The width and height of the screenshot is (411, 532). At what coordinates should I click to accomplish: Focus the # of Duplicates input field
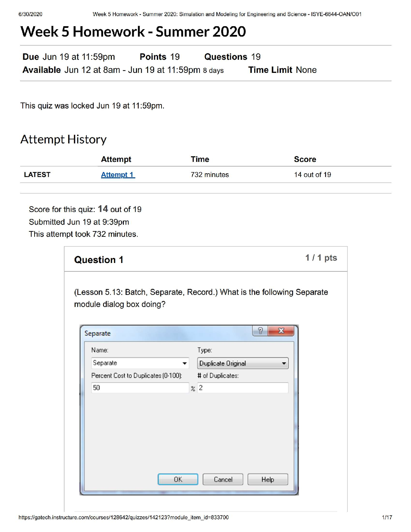coord(242,388)
